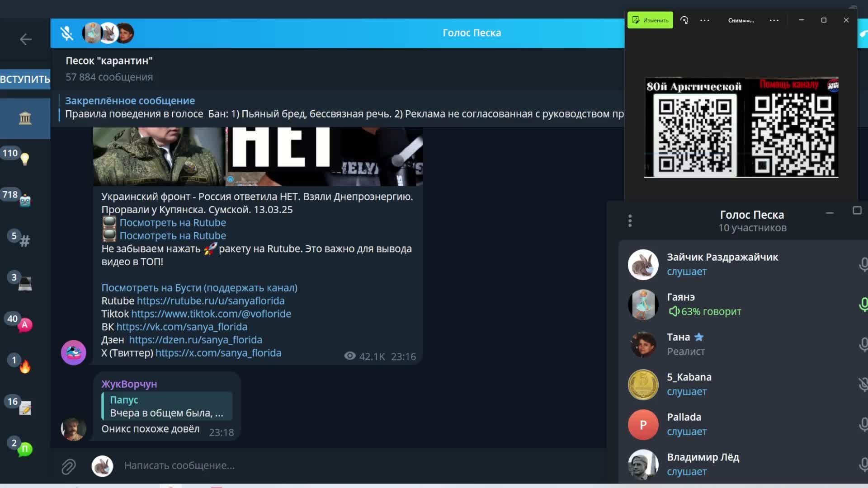Toggle microphone icon for Зайчик Раздражайчик

click(863, 264)
